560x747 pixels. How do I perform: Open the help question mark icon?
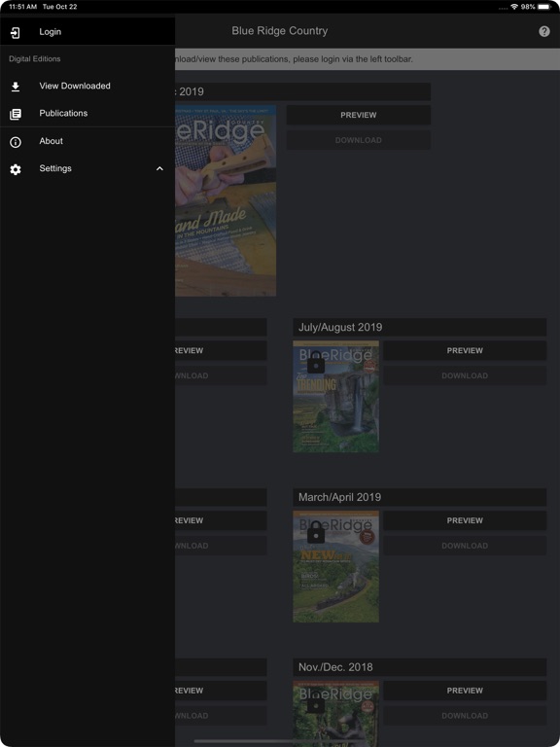click(543, 31)
